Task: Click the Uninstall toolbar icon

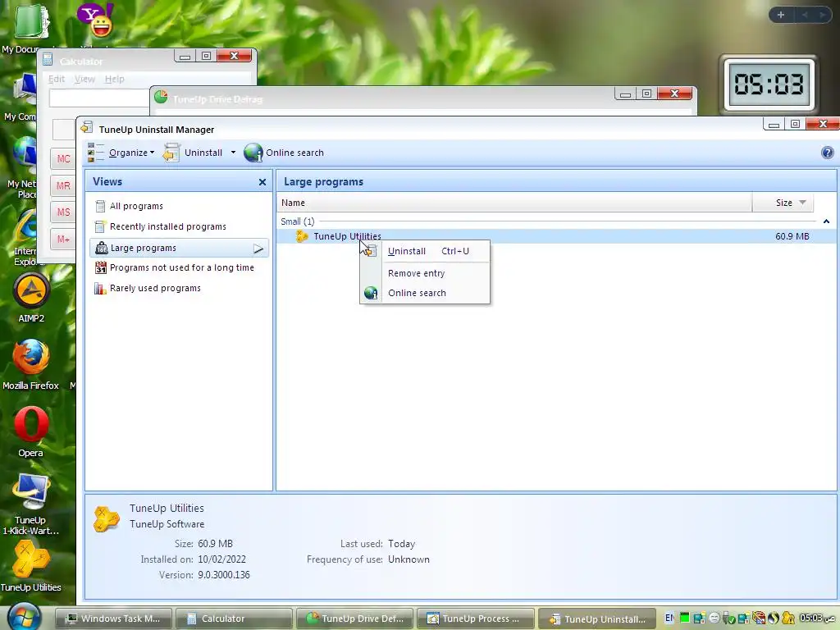Action: point(171,153)
